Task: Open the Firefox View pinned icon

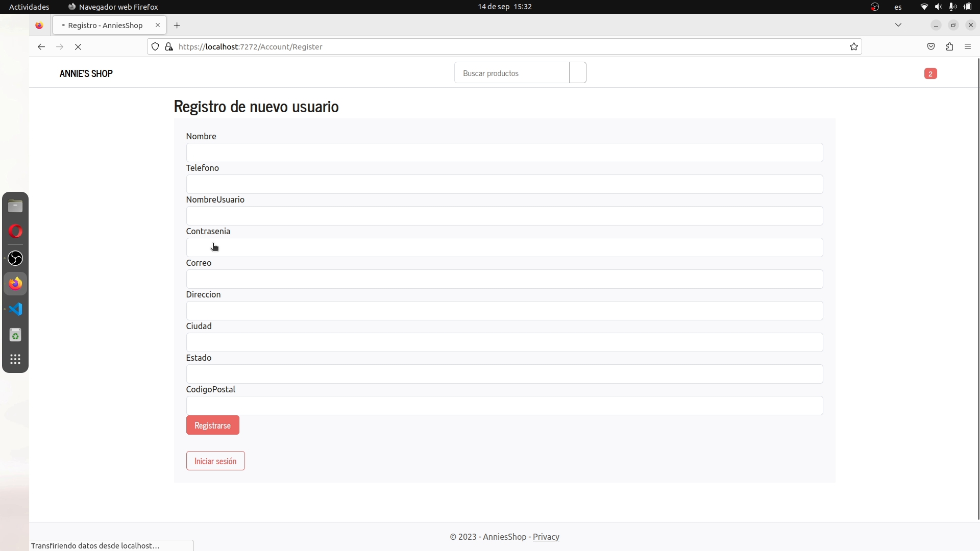Action: (x=39, y=25)
